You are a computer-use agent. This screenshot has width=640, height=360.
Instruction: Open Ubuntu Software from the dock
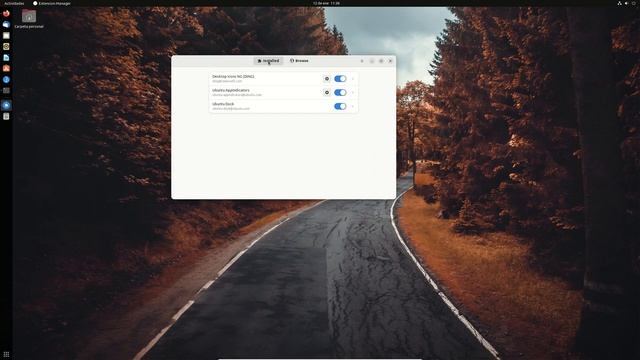(x=6, y=69)
